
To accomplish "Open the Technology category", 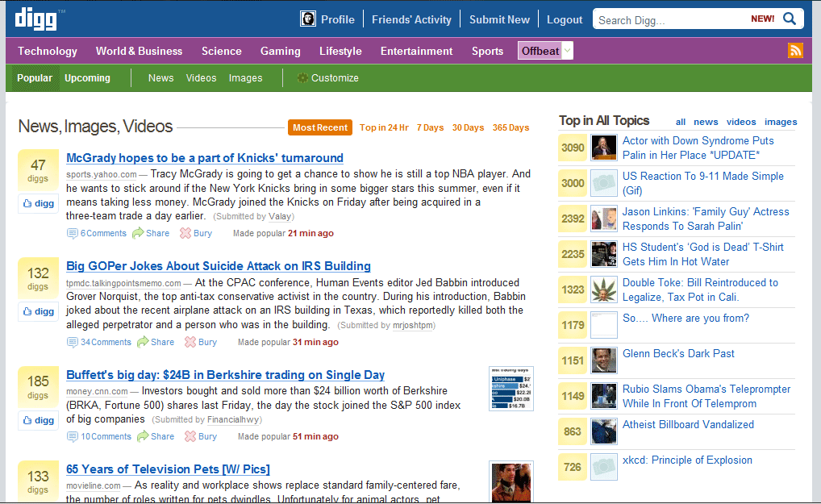I will click(48, 51).
